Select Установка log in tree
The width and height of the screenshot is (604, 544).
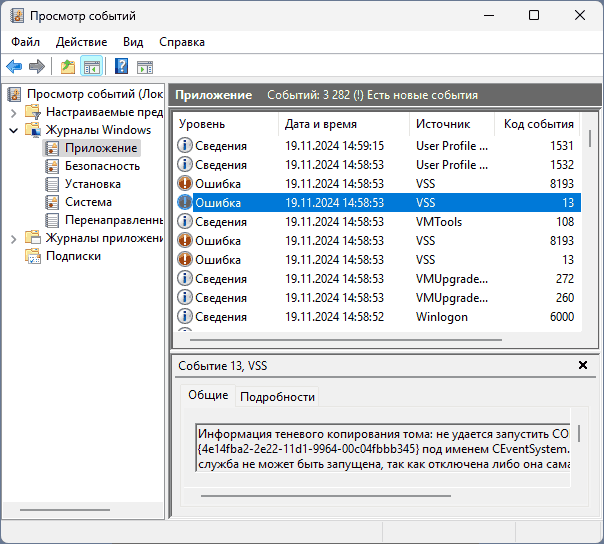click(x=93, y=184)
